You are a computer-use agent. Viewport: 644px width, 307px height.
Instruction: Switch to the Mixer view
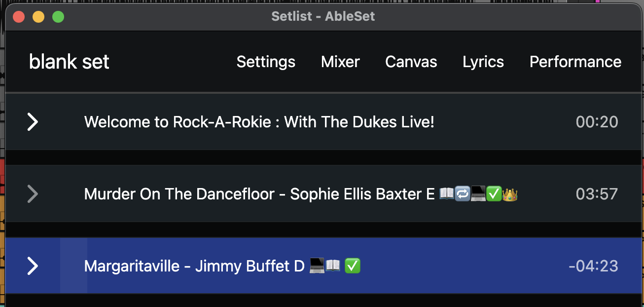[340, 62]
